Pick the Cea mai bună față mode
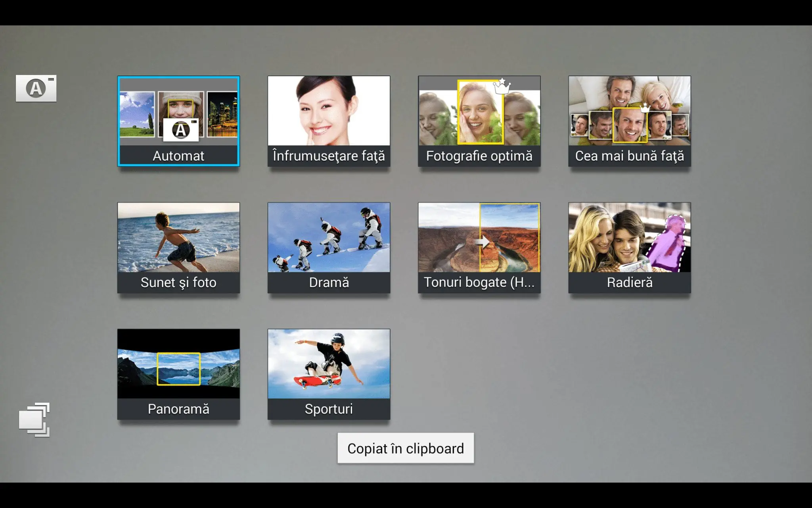812x508 pixels. (630, 121)
